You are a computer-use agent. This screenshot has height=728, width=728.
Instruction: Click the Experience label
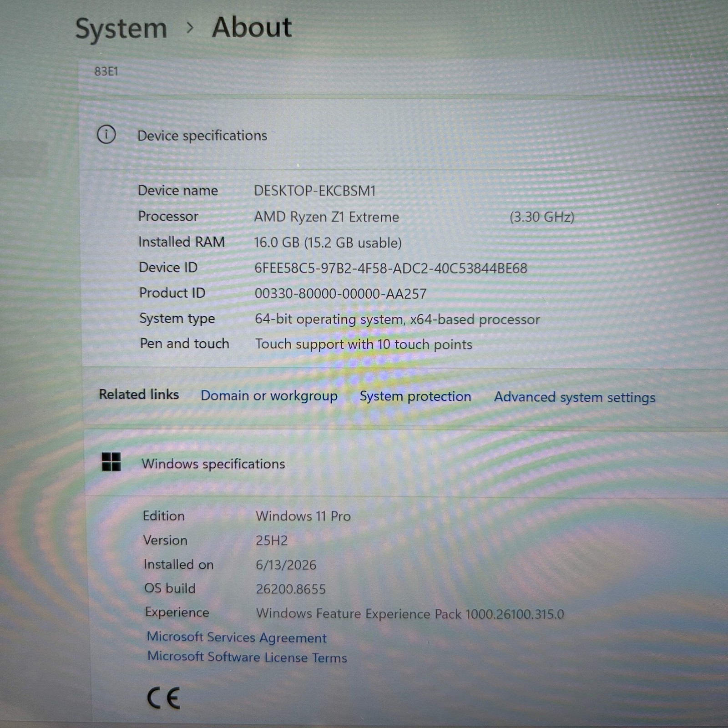(177, 612)
